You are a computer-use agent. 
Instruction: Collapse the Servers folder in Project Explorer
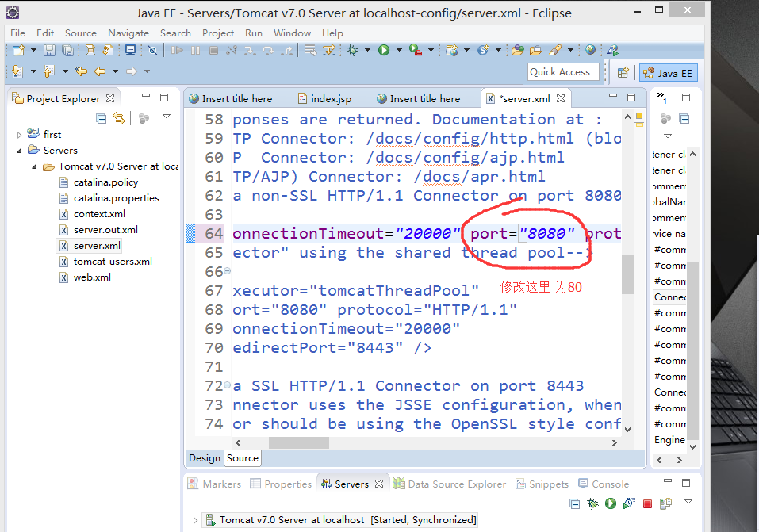point(19,151)
